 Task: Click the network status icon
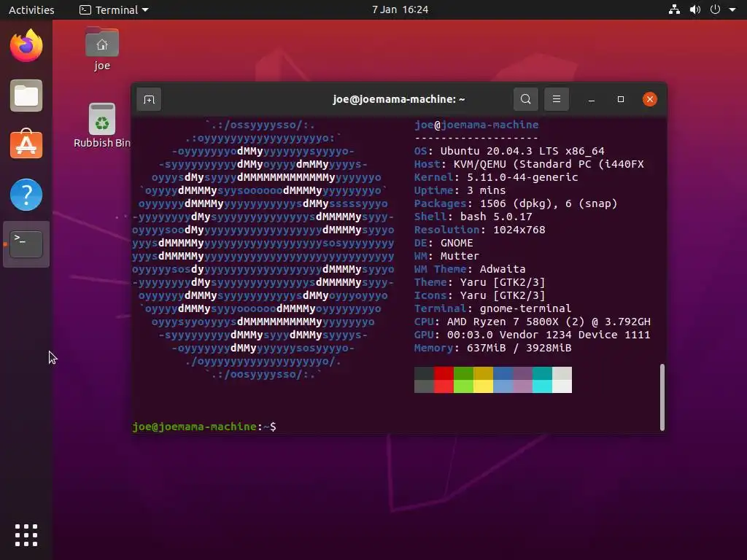pyautogui.click(x=674, y=9)
